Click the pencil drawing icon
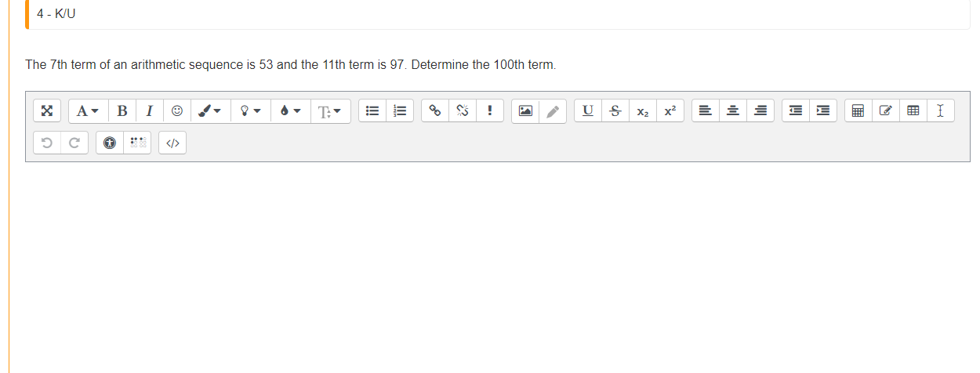 552,111
